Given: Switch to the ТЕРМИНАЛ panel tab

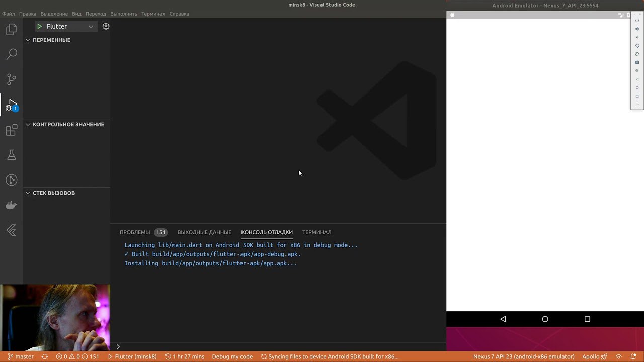Looking at the screenshot, I should pos(316,232).
